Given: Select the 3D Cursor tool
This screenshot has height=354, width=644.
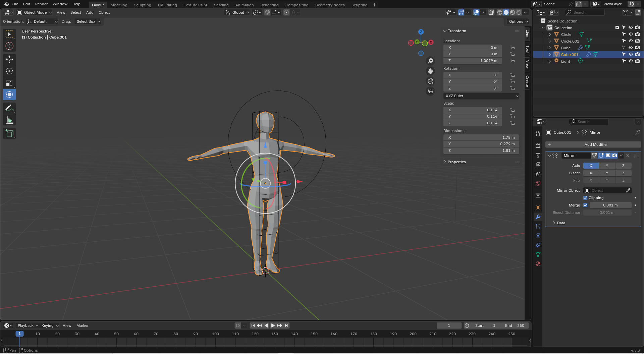Looking at the screenshot, I should [x=9, y=46].
